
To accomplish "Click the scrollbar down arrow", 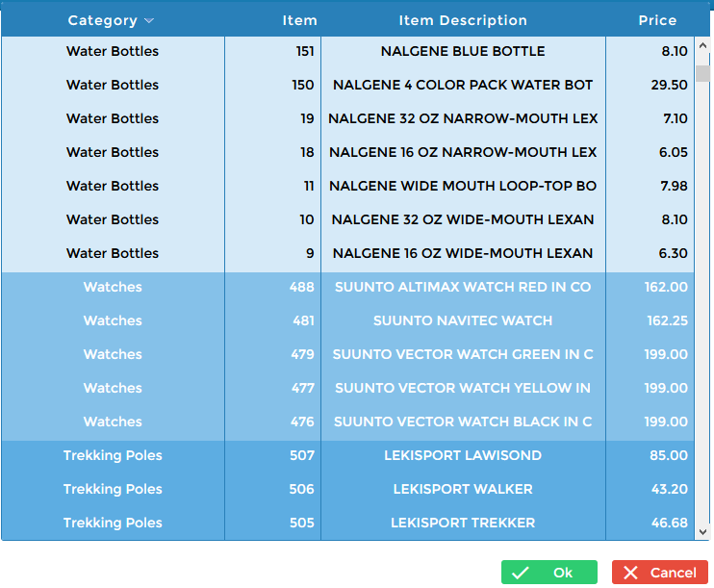I will [702, 531].
